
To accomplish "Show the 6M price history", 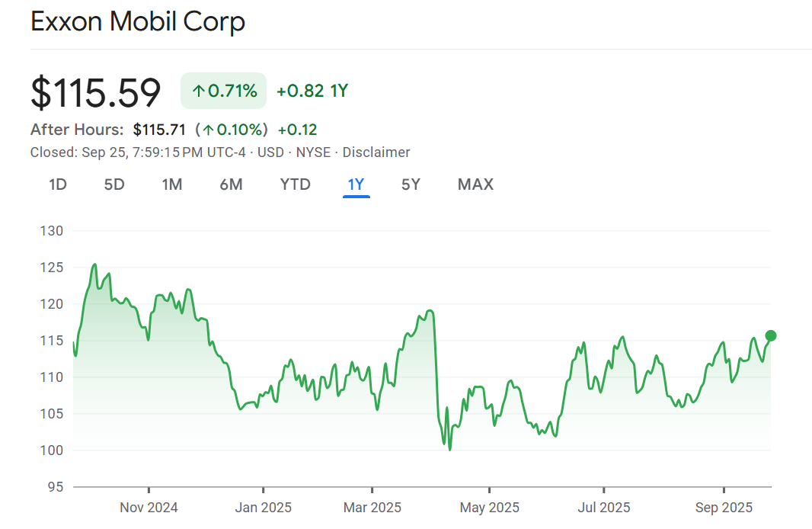I will coord(231,184).
